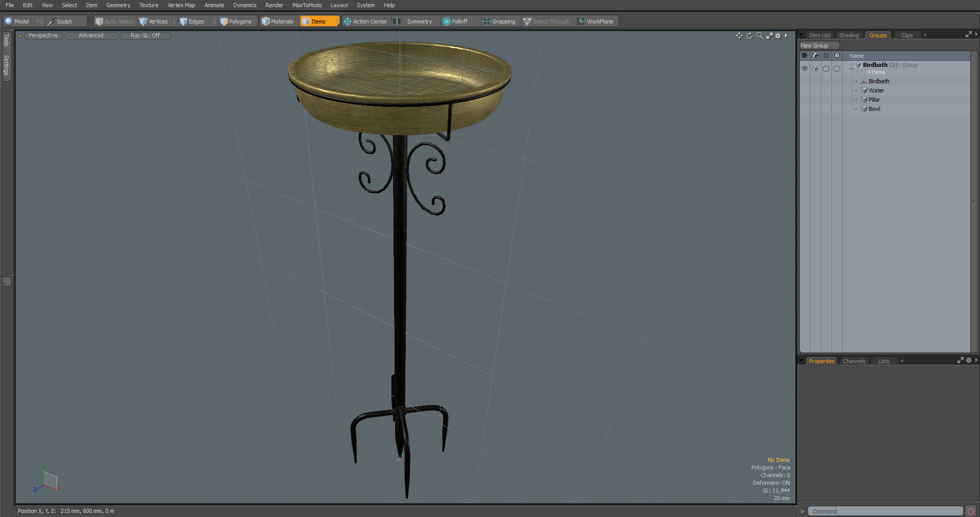Click the render camera column header
Viewport: 980px width, 517px height.
(816, 56)
